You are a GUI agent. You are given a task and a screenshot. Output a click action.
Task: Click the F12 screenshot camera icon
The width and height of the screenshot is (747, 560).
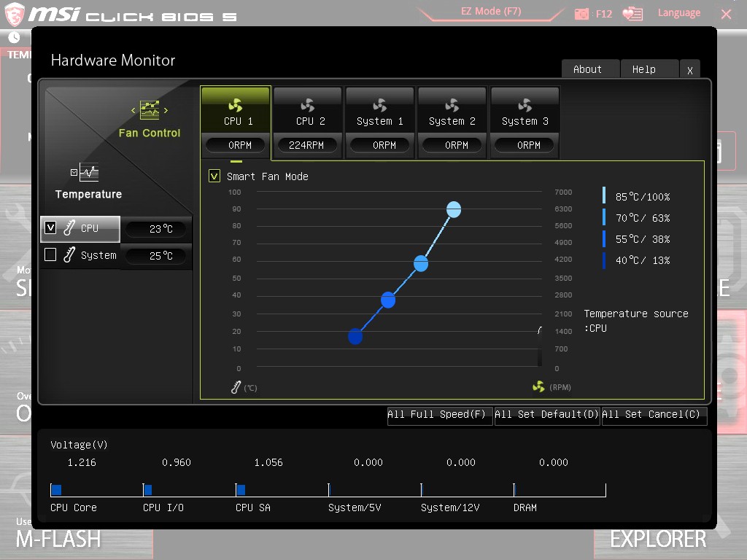point(581,14)
